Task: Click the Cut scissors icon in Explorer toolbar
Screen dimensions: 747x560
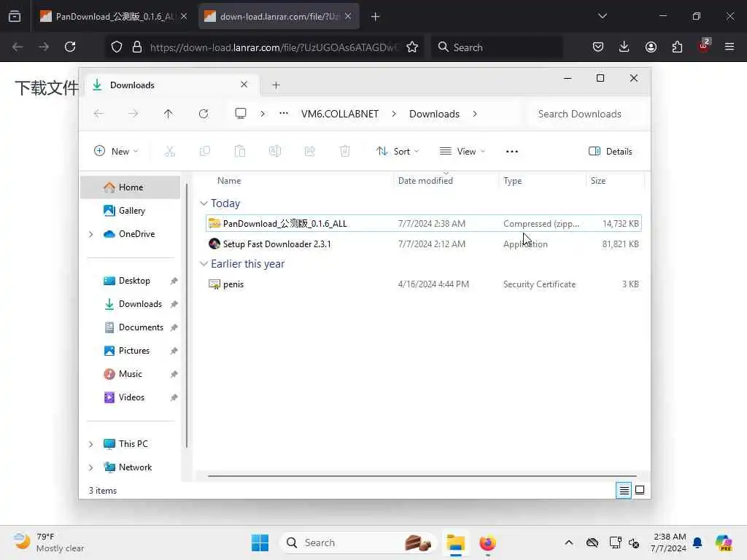Action: tap(169, 152)
